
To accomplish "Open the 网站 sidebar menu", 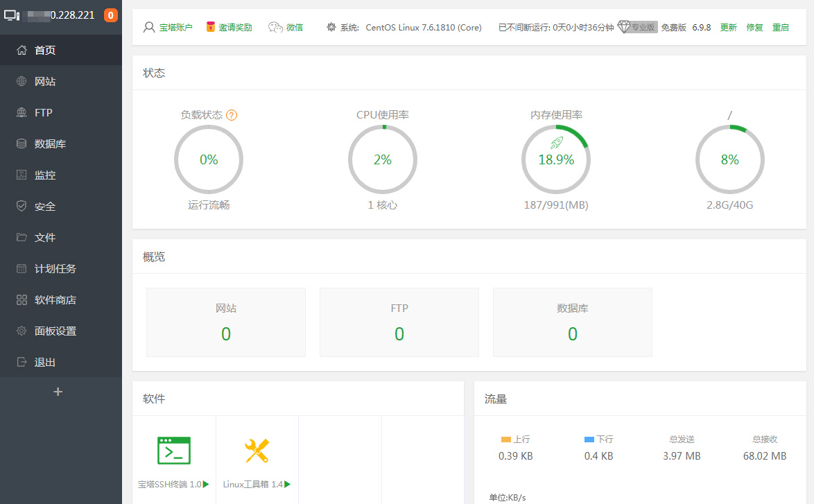I will point(45,82).
